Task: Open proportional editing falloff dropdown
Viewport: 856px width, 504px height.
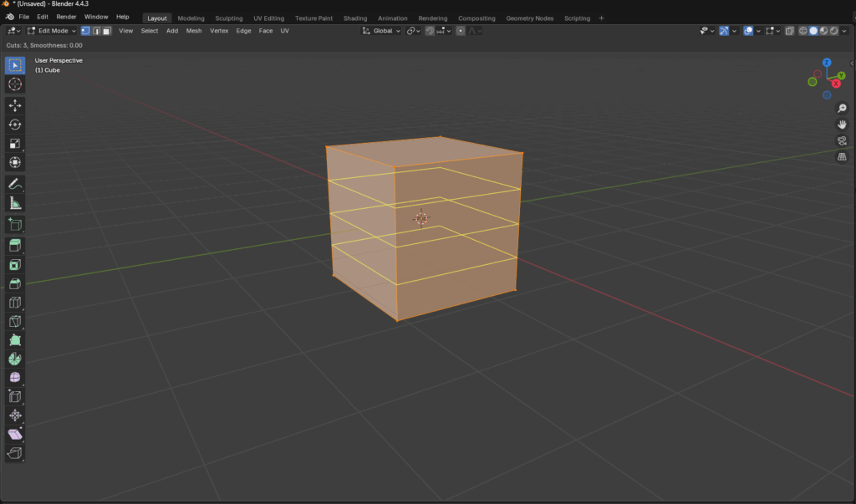Action: click(475, 31)
